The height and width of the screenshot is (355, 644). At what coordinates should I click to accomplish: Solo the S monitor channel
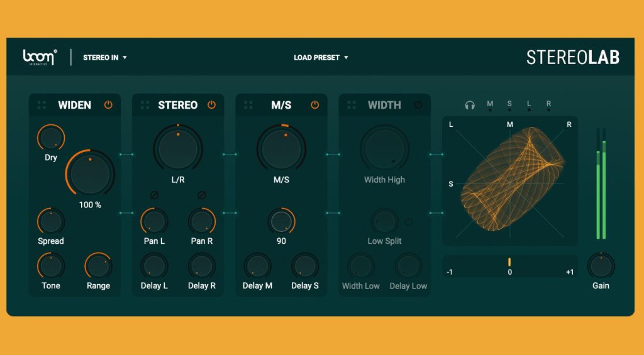click(x=509, y=105)
